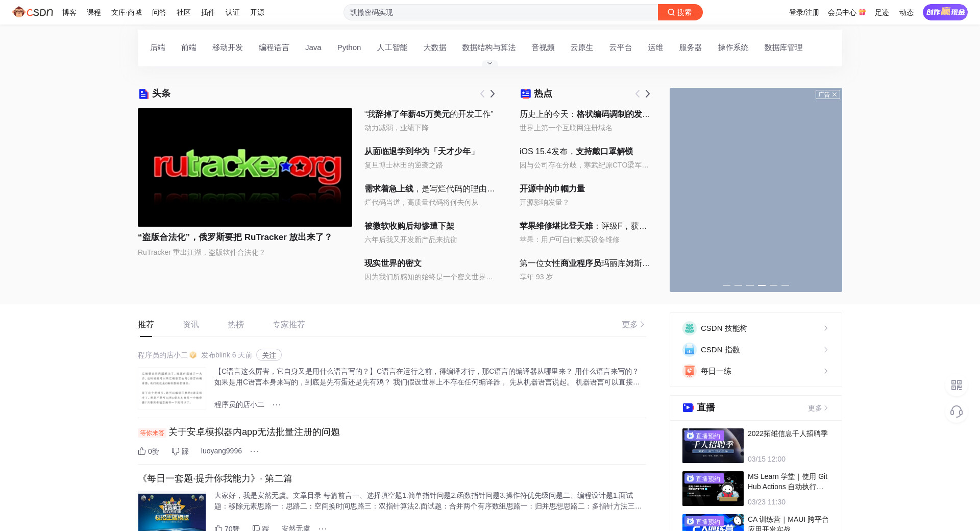Go to next 头条 headlines page arrow

[493, 94]
